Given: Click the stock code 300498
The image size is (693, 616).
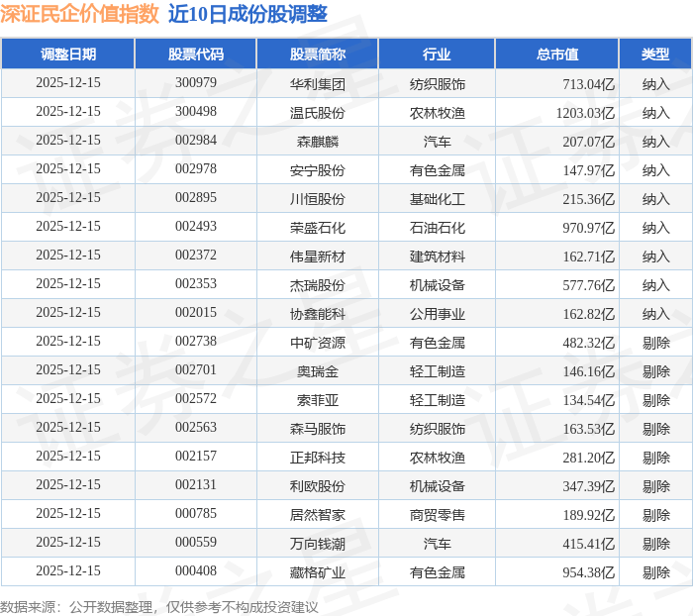Looking at the screenshot, I should [195, 112].
